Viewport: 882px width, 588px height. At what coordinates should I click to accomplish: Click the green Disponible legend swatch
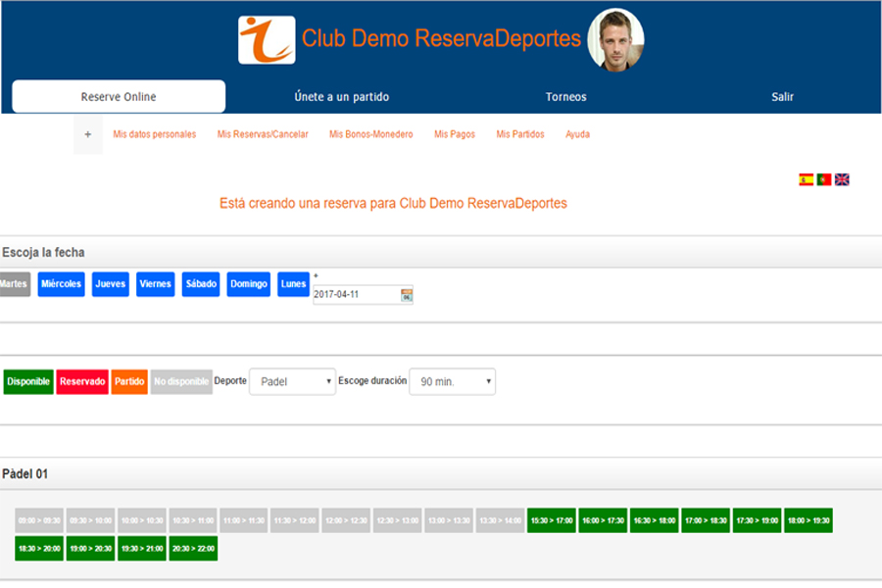pyautogui.click(x=28, y=381)
